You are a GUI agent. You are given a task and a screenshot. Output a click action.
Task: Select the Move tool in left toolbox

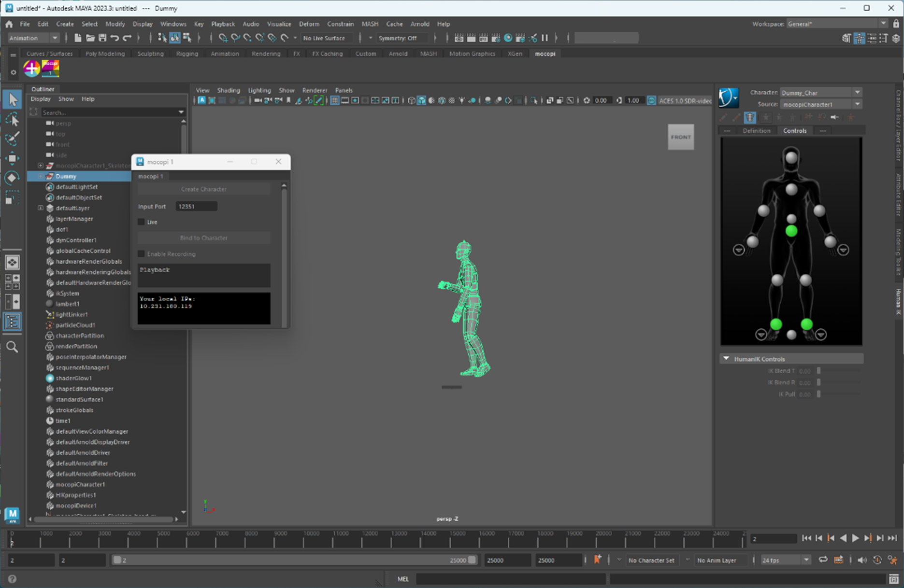(x=12, y=158)
